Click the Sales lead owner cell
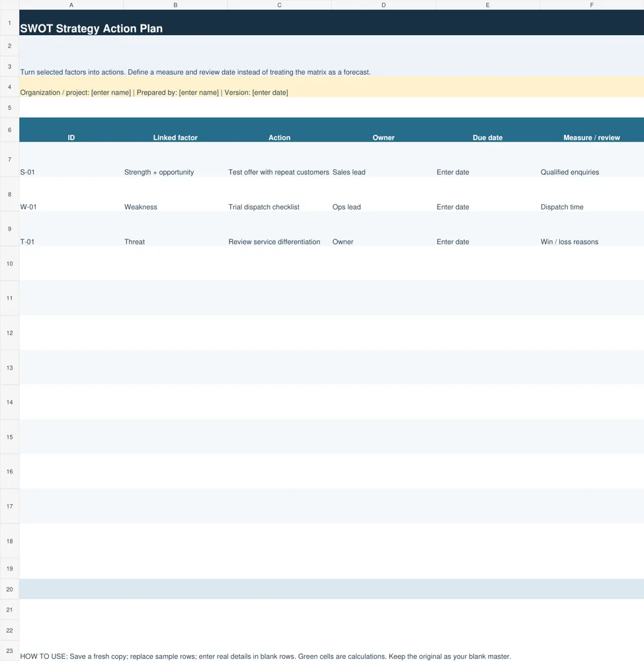The height and width of the screenshot is (661, 644). click(x=383, y=159)
